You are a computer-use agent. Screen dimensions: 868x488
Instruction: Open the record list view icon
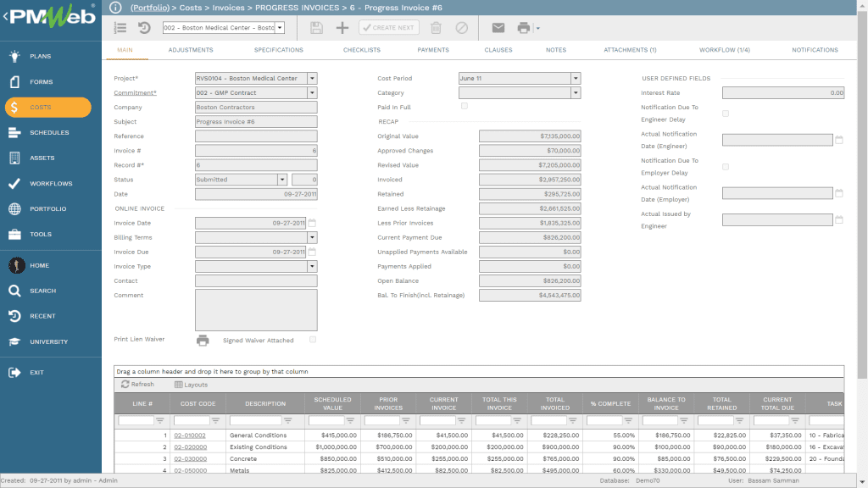tap(120, 28)
